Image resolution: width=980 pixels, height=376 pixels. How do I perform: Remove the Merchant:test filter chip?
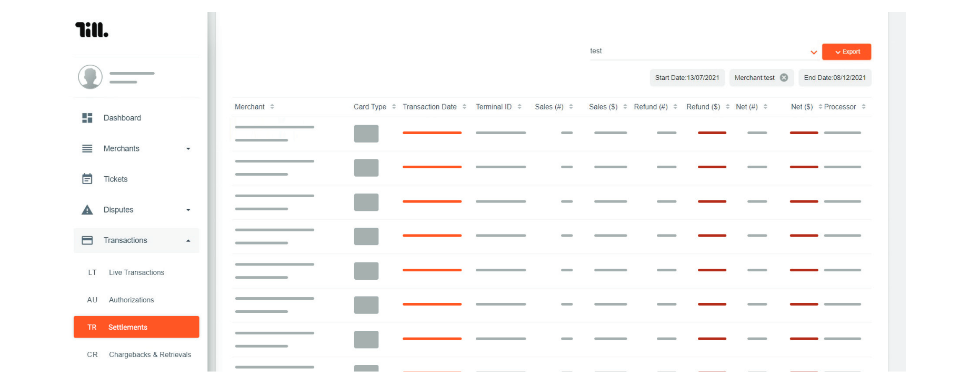click(x=784, y=78)
